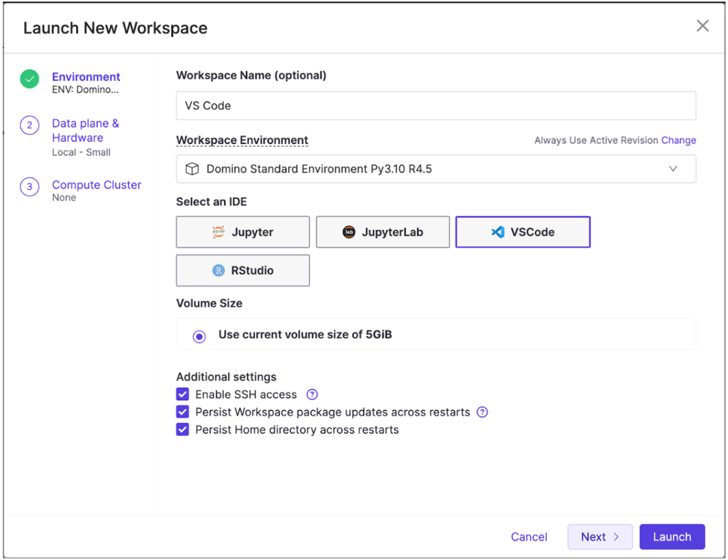The image size is (728, 560).
Task: Go to the Compute Cluster step
Action: (x=96, y=185)
